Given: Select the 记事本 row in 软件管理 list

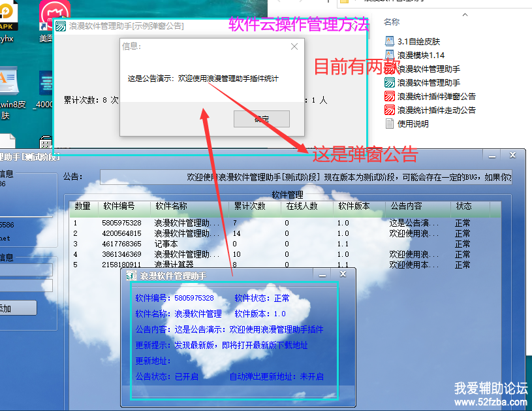Looking at the screenshot, I should (x=166, y=244).
